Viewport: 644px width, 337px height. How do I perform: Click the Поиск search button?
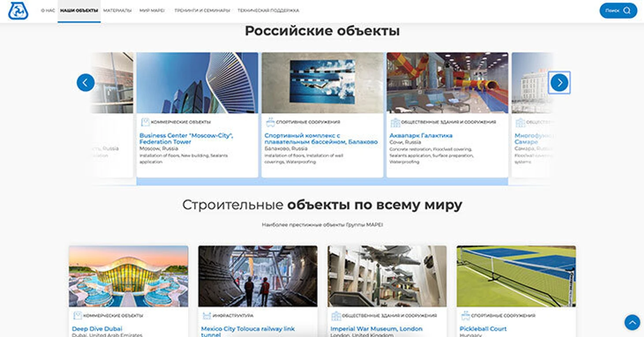pyautogui.click(x=618, y=11)
